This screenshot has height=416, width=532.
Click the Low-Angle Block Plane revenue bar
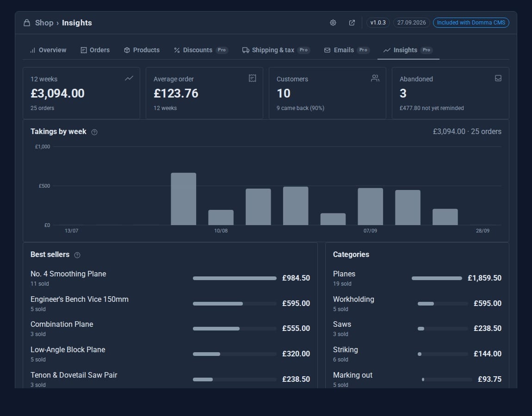[x=235, y=355]
